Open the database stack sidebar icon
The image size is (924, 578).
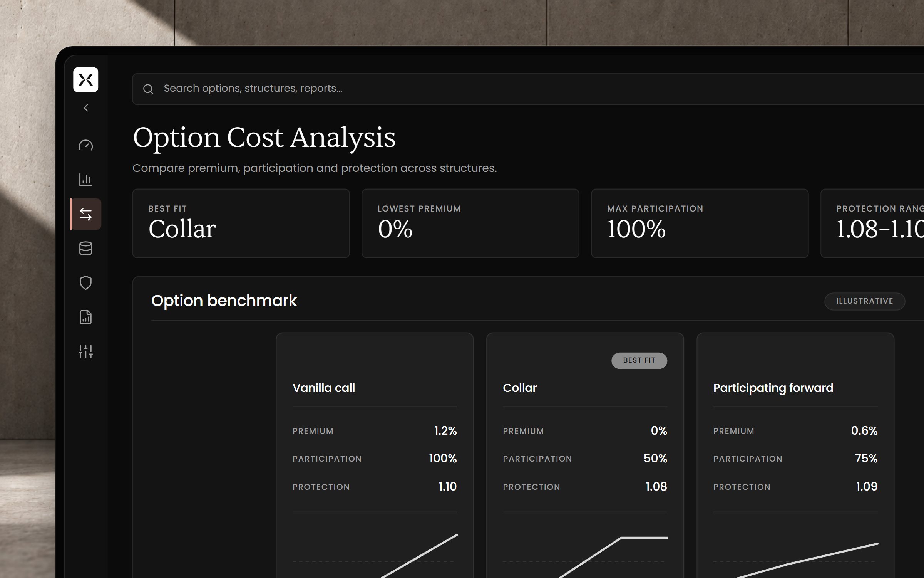[85, 249]
